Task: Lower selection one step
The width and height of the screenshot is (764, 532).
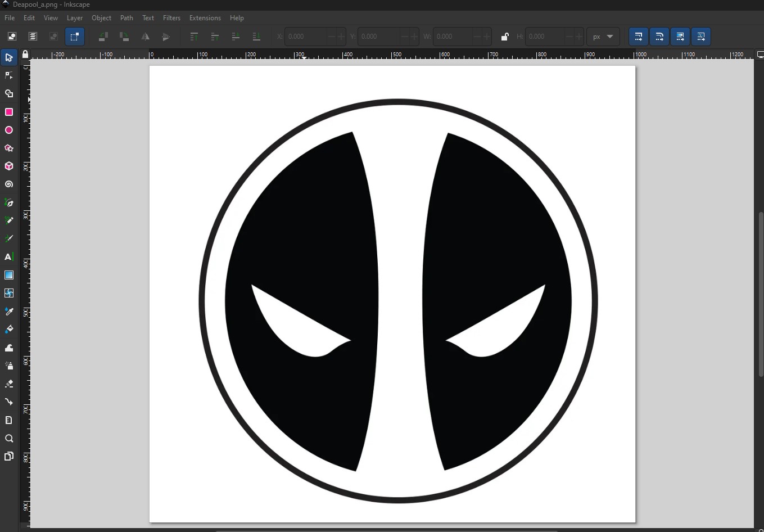Action: tap(236, 37)
